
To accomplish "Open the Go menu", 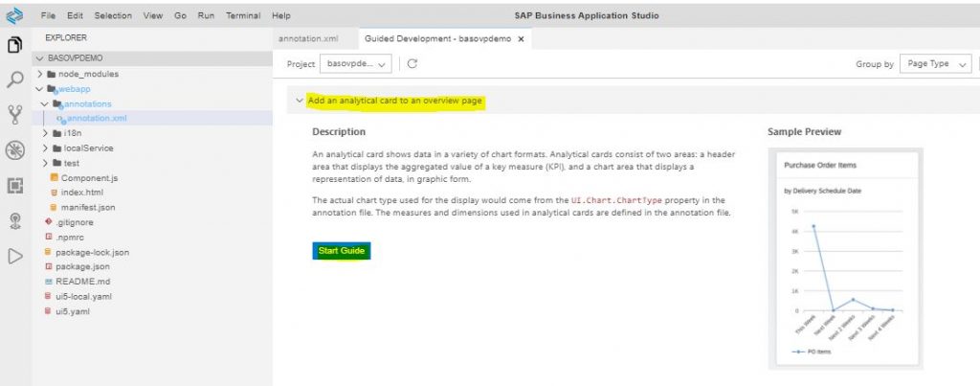I will [x=181, y=15].
